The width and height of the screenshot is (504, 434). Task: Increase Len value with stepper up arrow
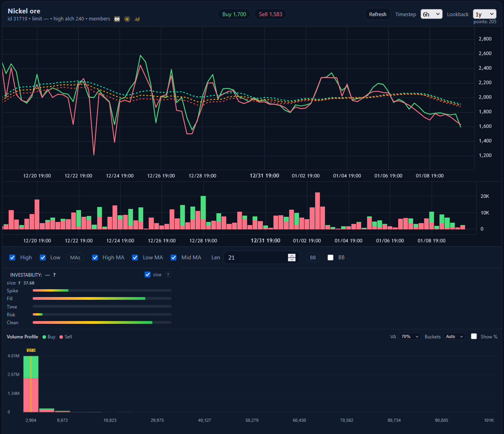pyautogui.click(x=292, y=255)
